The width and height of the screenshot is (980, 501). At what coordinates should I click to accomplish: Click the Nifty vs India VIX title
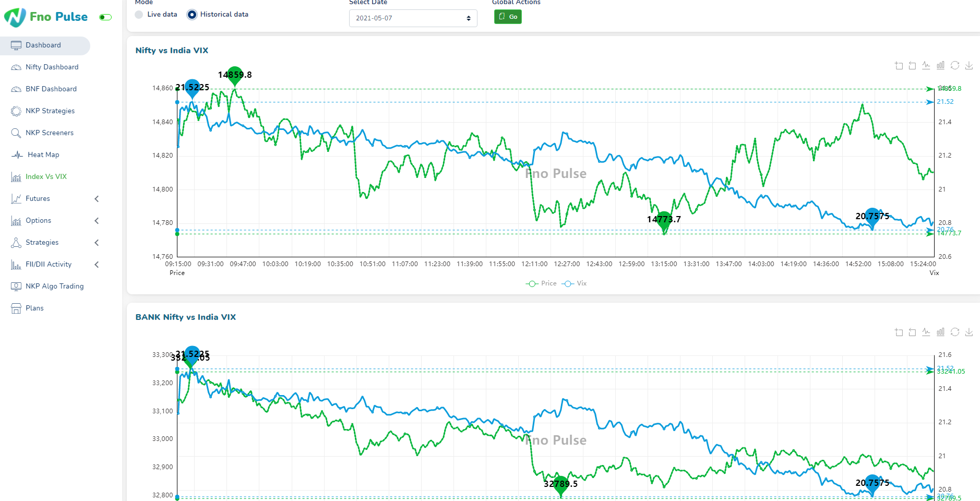click(172, 51)
